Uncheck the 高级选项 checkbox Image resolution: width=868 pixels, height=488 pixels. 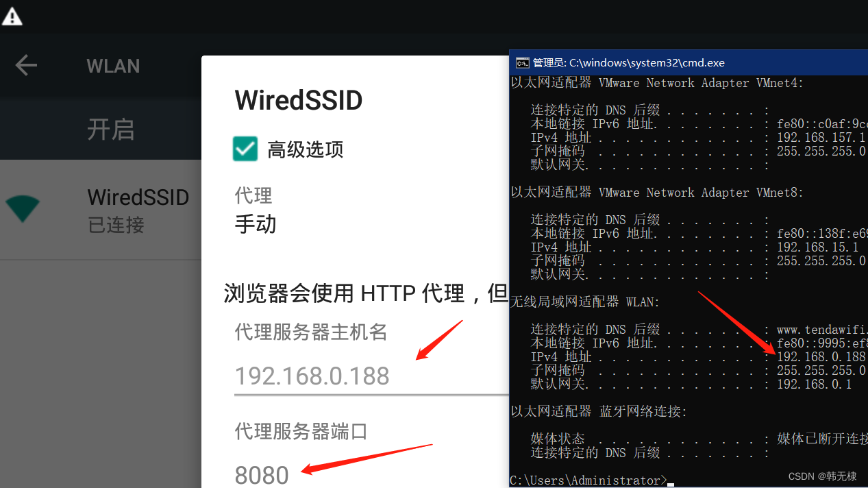tap(245, 149)
